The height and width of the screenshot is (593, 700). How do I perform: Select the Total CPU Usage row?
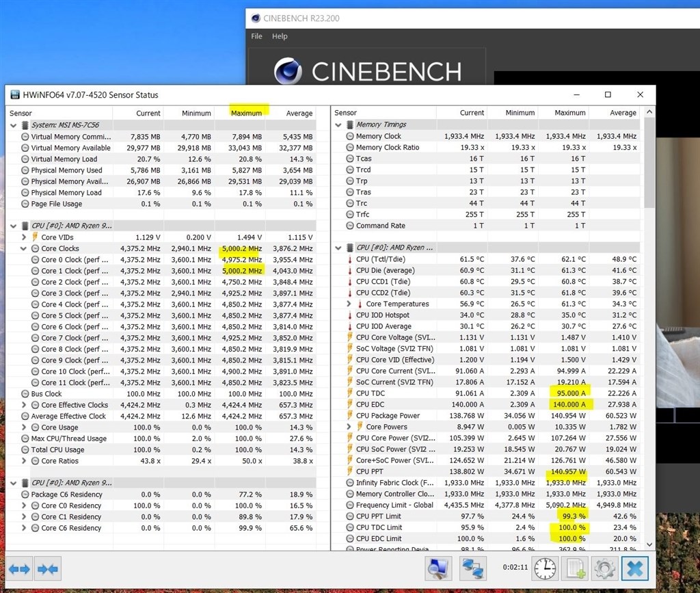(x=161, y=449)
